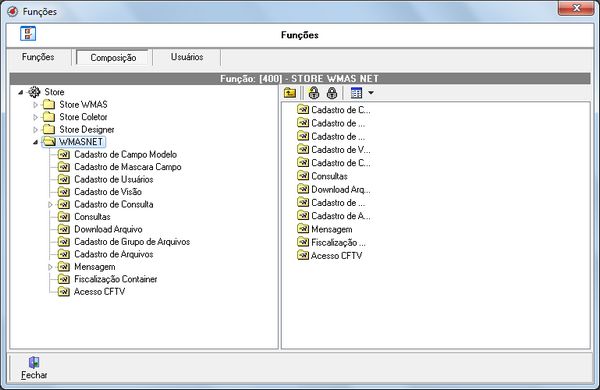Select Consultas in the tree
Viewport: 600px width, 390px height.
tap(92, 217)
